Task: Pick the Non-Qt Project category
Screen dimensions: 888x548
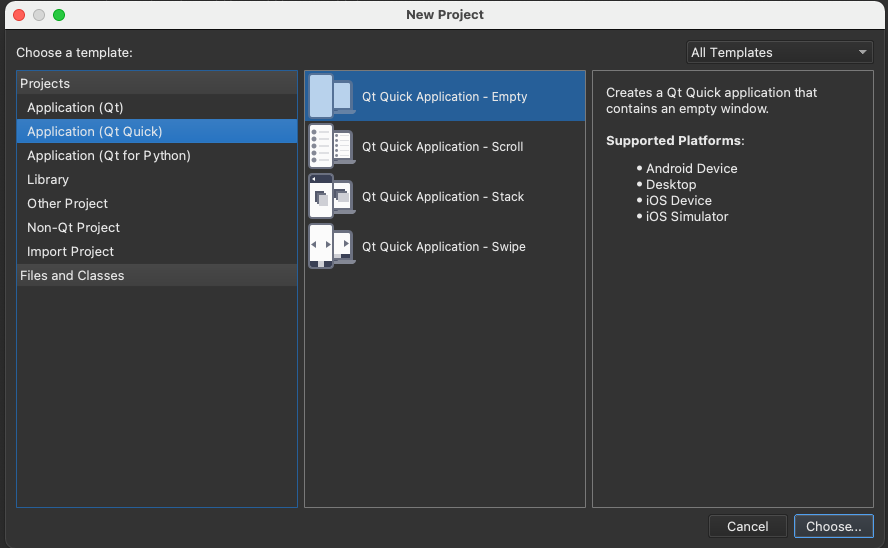Action: pos(73,228)
